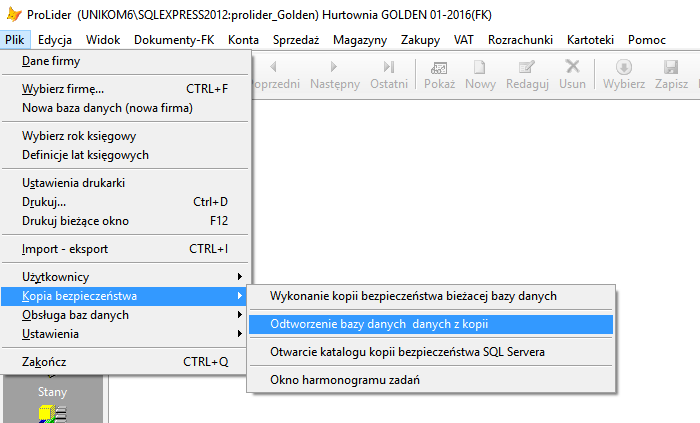This screenshot has width=700, height=423.
Task: Open the Edycja menu
Action: click(55, 40)
